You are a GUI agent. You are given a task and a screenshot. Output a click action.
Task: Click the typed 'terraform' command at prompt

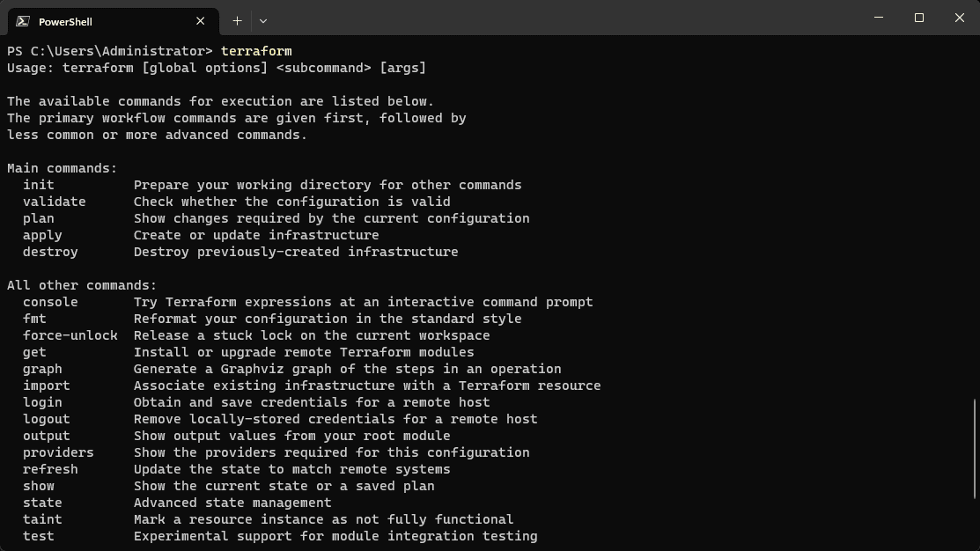point(256,51)
